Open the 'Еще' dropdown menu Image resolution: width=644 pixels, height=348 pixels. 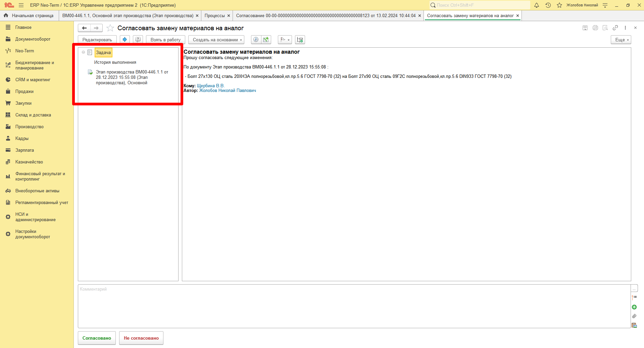pos(621,40)
